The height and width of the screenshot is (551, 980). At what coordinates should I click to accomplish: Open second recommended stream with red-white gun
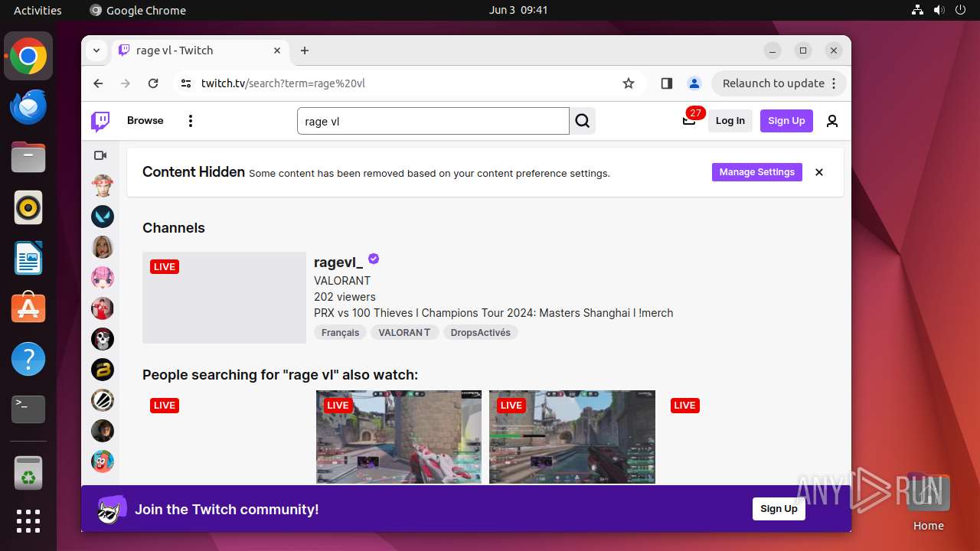click(x=399, y=437)
